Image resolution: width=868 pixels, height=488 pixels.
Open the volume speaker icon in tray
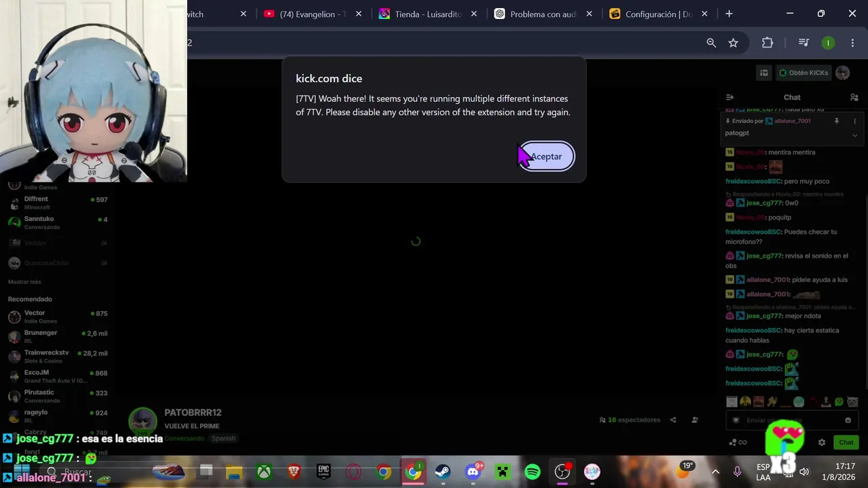[804, 472]
